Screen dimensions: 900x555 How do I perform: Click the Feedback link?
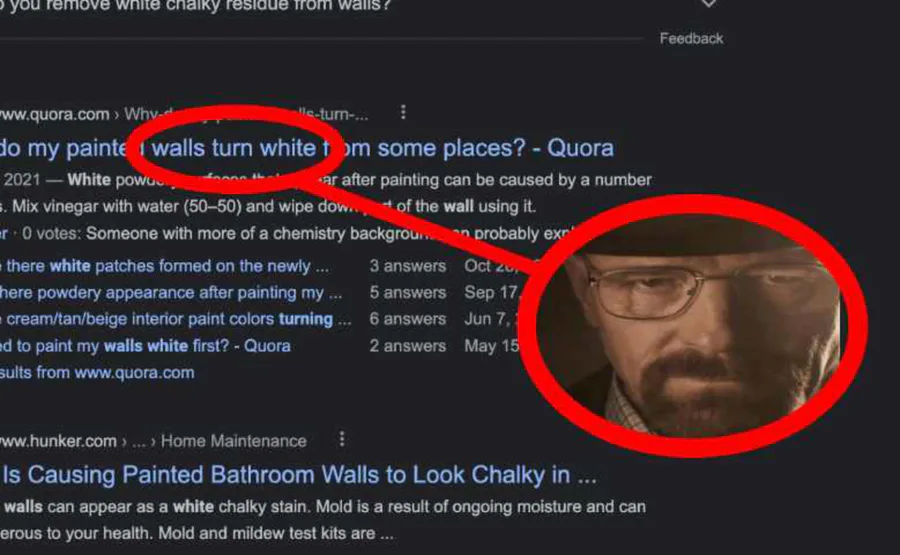(691, 38)
